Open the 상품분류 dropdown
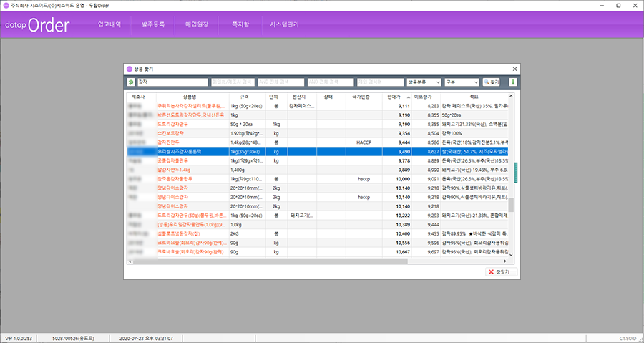 pyautogui.click(x=423, y=82)
